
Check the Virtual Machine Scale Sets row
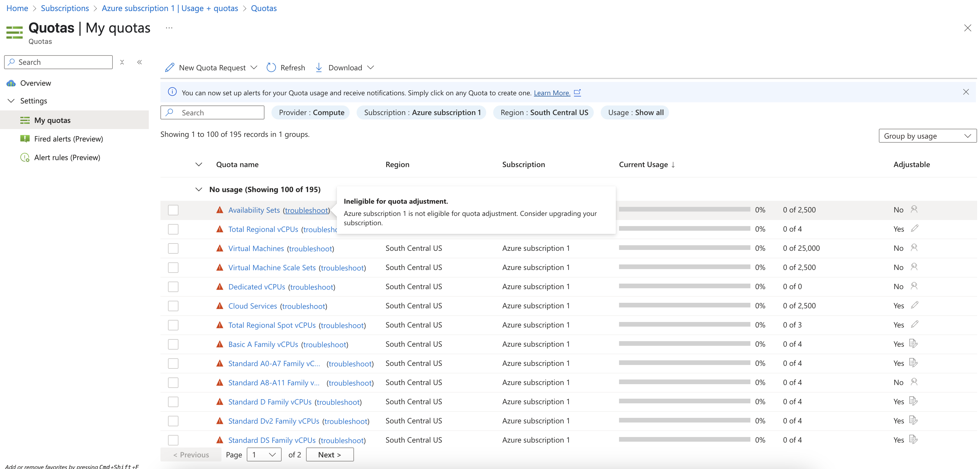click(x=173, y=267)
